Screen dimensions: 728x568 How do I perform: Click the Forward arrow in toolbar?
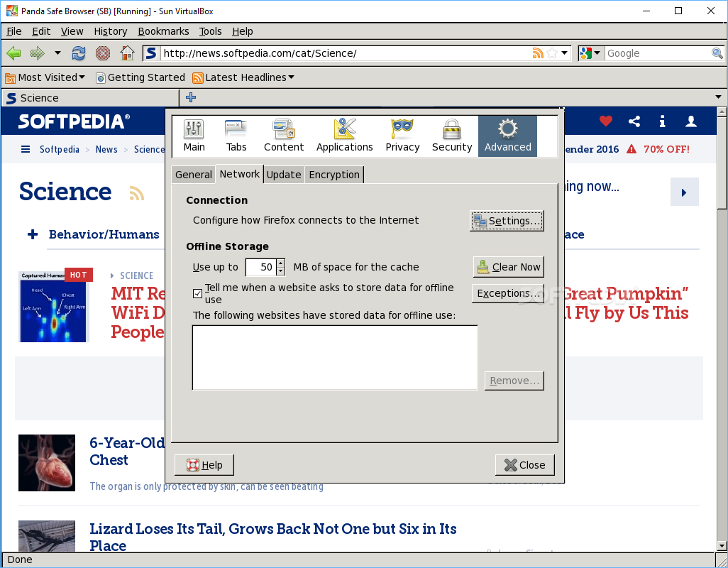pos(37,53)
